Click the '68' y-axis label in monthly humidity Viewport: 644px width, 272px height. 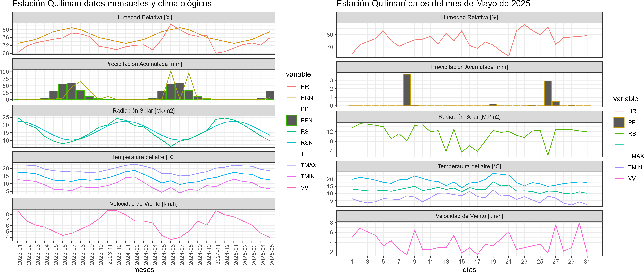(6, 53)
